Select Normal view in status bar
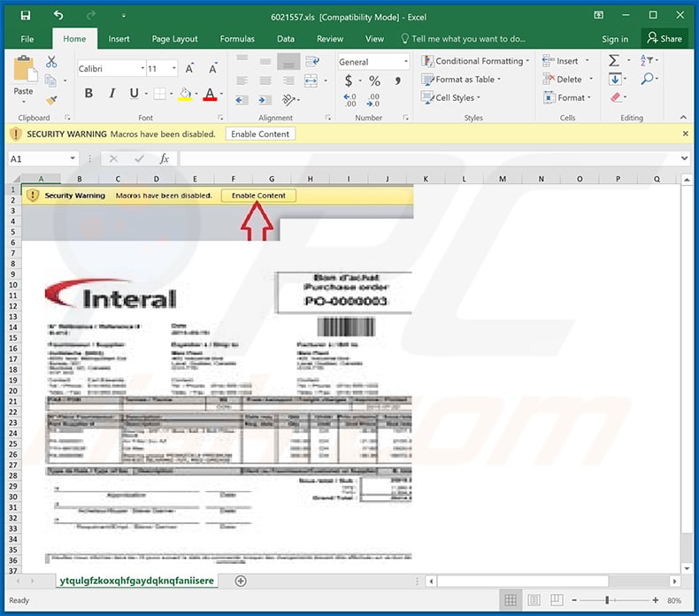The image size is (699, 616). [511, 600]
